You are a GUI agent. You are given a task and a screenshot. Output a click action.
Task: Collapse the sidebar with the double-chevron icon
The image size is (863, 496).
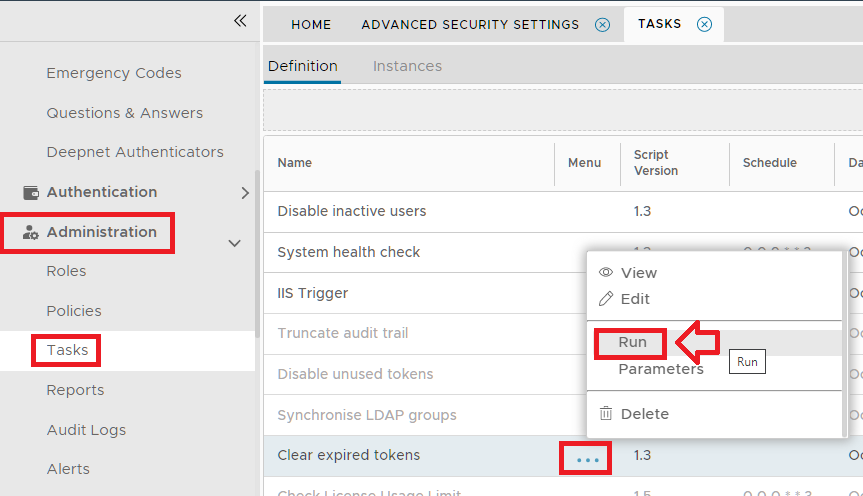pyautogui.click(x=240, y=20)
